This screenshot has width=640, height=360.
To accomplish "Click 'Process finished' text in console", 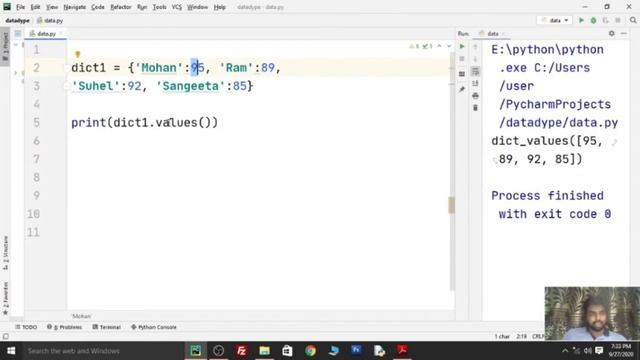I will pyautogui.click(x=547, y=196).
